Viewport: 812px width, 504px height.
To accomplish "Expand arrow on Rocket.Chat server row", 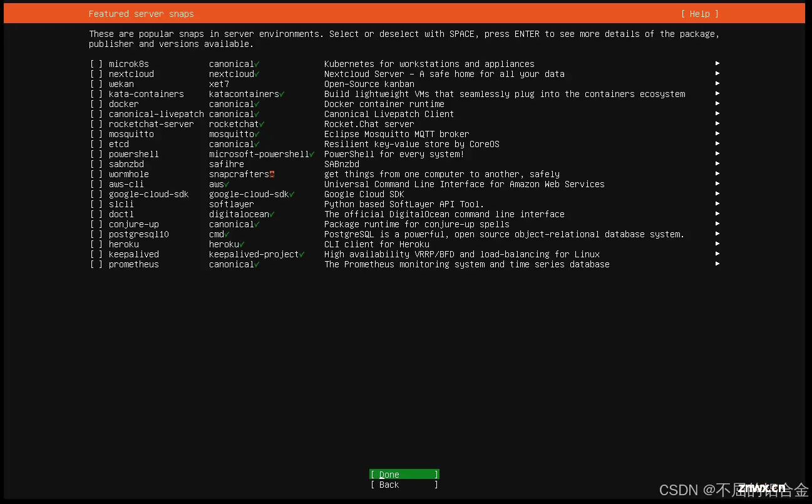I will [x=717, y=123].
